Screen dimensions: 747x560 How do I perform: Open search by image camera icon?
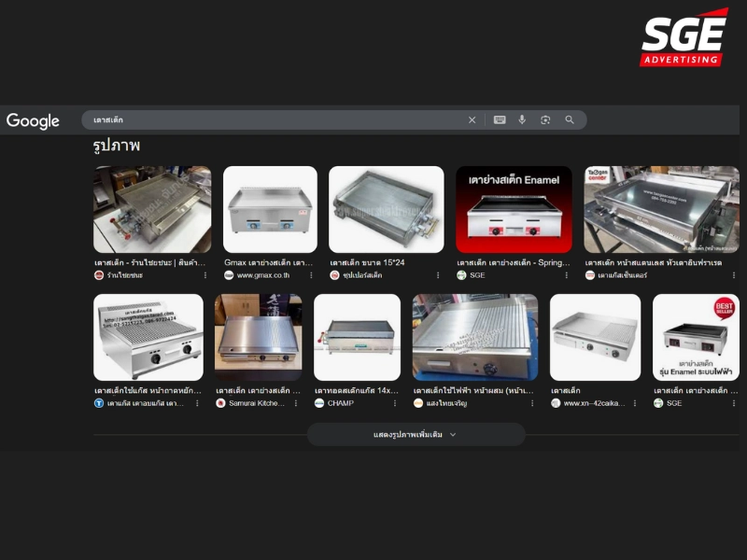pyautogui.click(x=545, y=120)
